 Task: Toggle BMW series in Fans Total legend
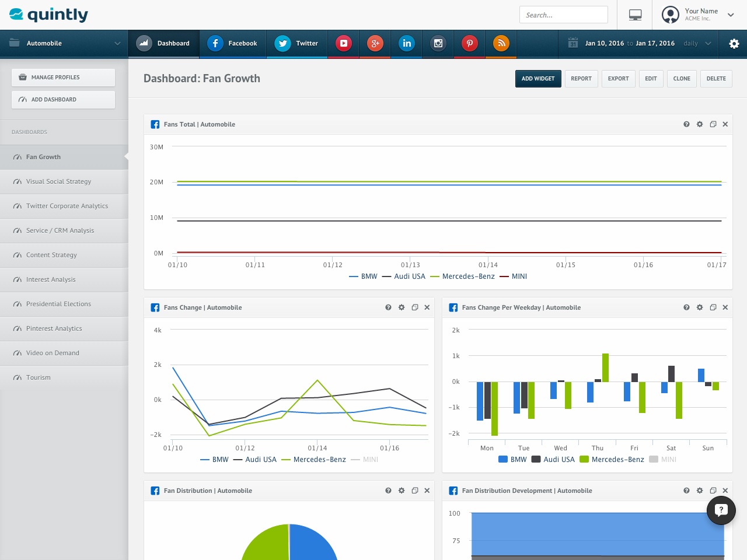click(363, 276)
